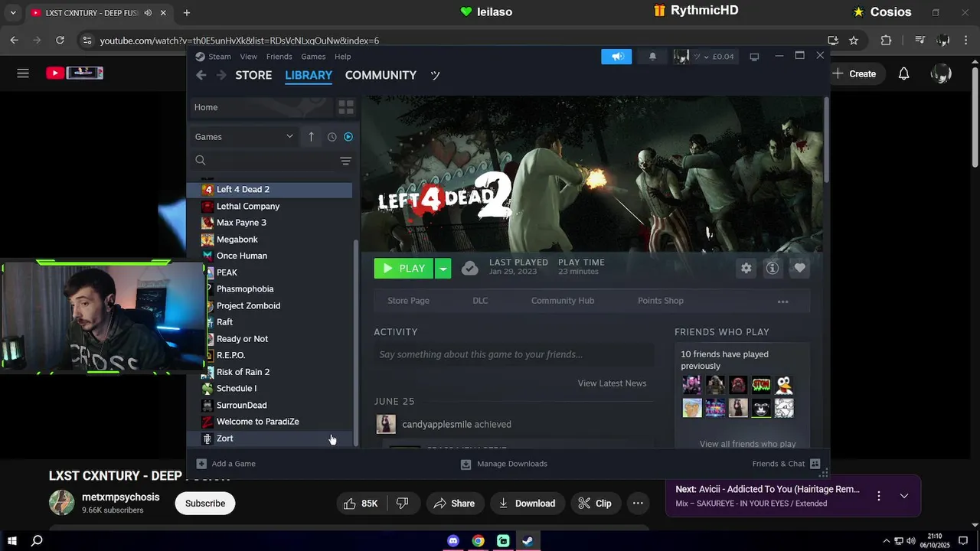Switch to the STORE tab
Viewport: 980px width, 551px height.
pyautogui.click(x=253, y=75)
